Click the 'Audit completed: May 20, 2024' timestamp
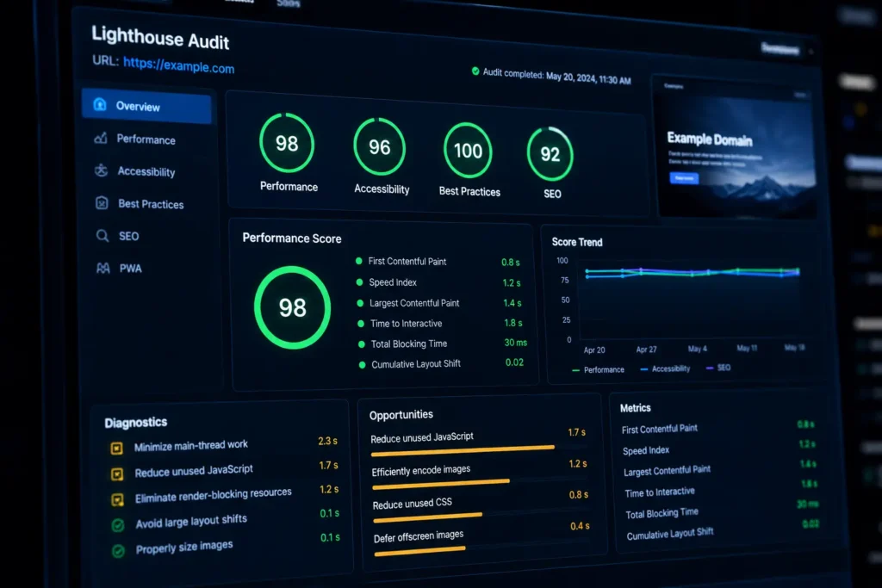The height and width of the screenshot is (588, 882). pos(557,77)
